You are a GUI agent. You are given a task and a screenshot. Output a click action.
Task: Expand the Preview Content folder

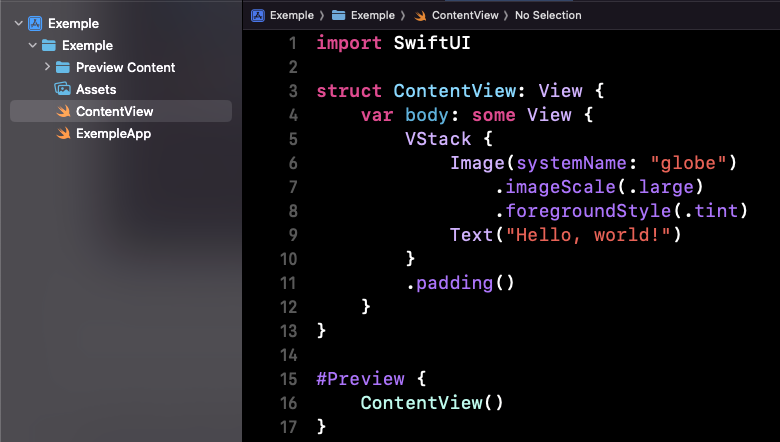tap(47, 67)
